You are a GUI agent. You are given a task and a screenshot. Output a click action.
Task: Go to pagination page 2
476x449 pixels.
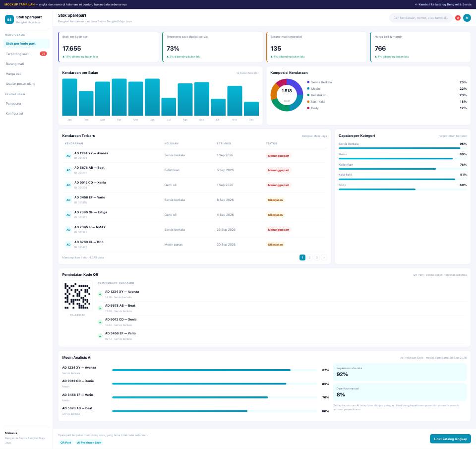point(309,257)
